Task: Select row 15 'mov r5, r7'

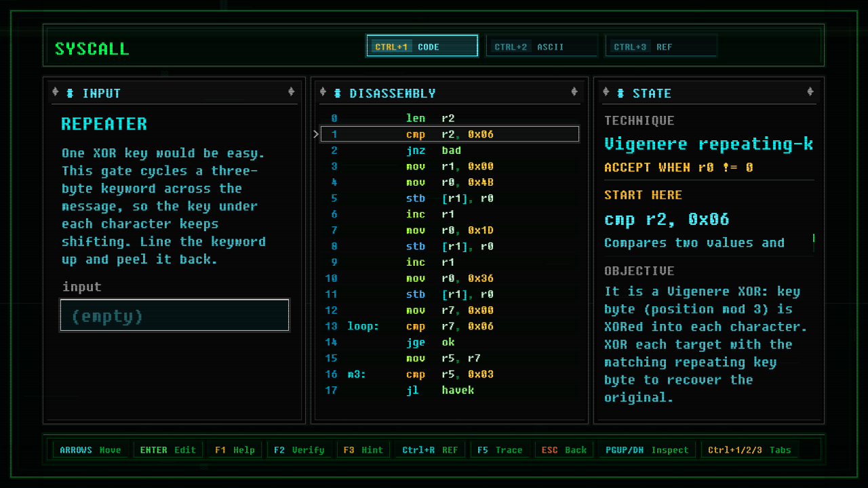Action: (450, 359)
